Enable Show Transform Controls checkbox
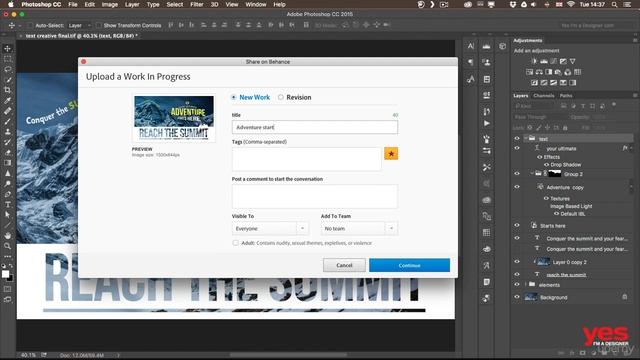The image size is (640, 360). click(98, 25)
